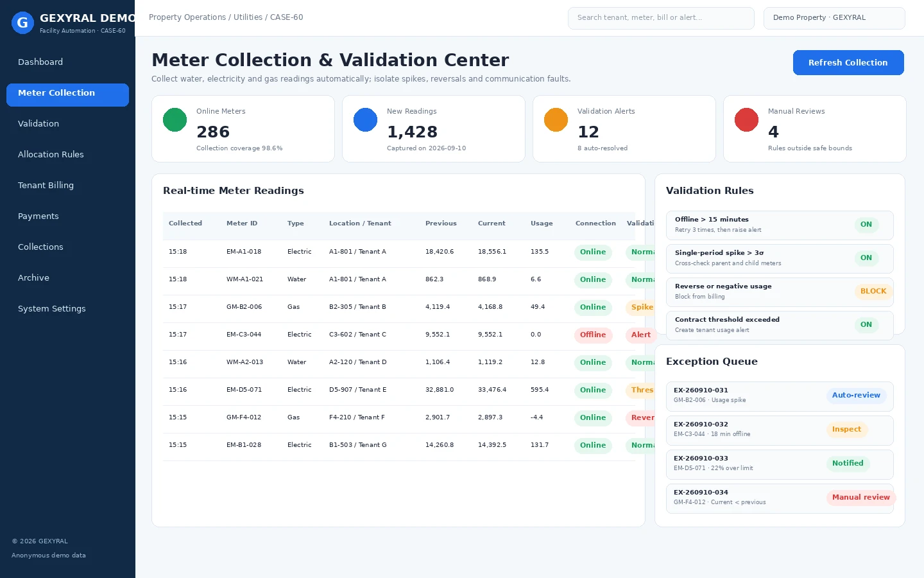Click the Usage column header
Screen dimensions: 924x578
(542, 223)
